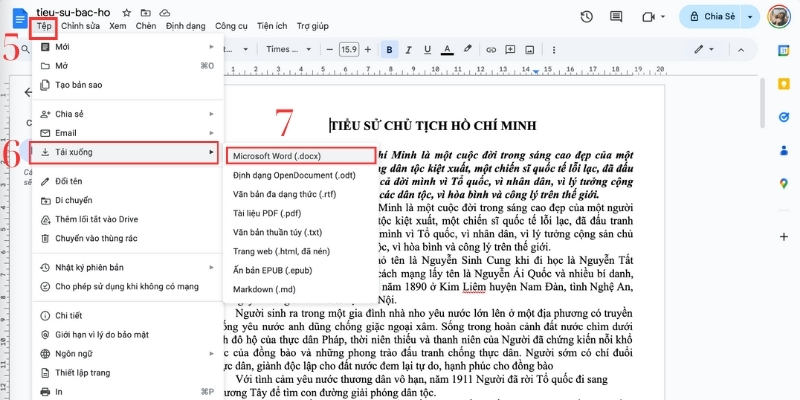Open the comments panel icon
The height and width of the screenshot is (400, 800).
click(x=616, y=17)
